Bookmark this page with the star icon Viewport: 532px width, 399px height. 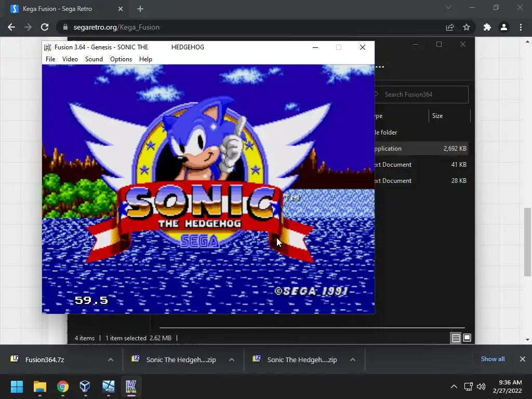click(467, 27)
